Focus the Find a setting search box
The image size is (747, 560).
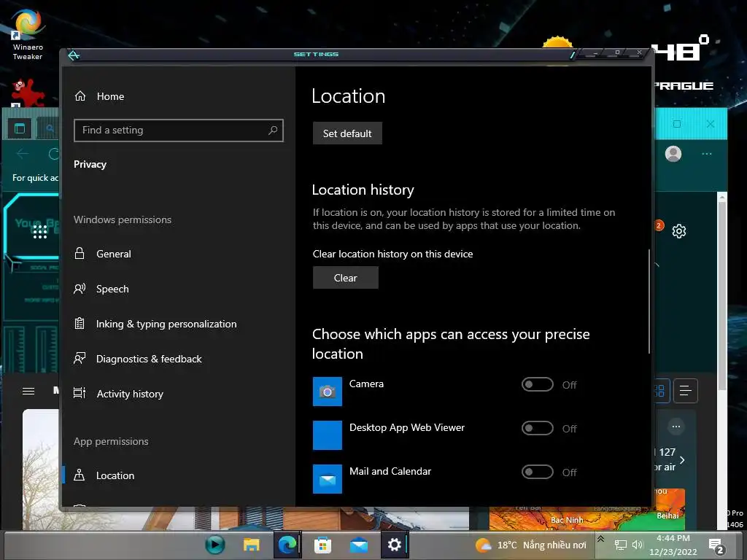point(179,131)
